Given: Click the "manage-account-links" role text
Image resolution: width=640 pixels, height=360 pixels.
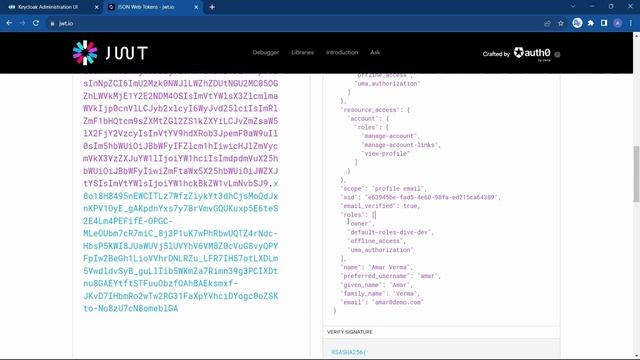Looking at the screenshot, I should [x=399, y=145].
